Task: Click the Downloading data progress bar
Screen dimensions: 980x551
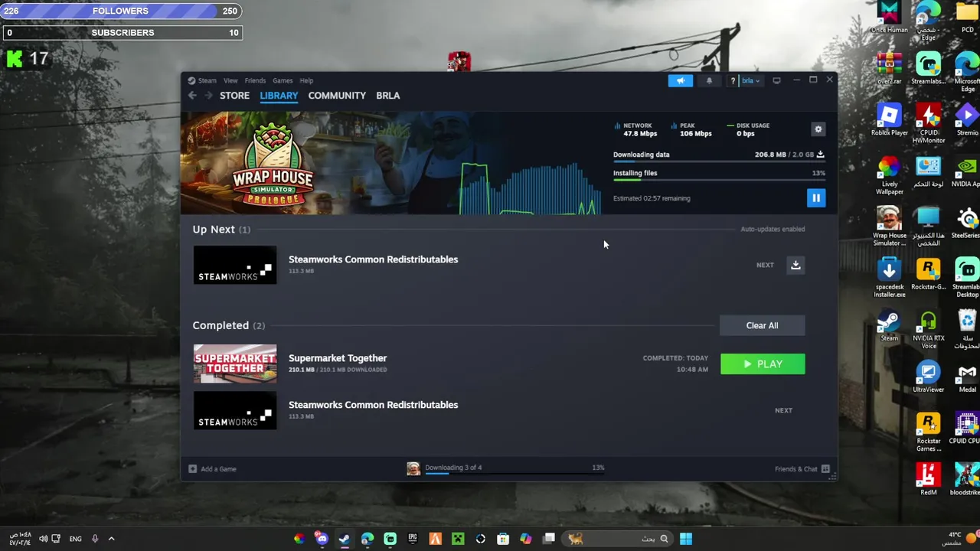Action: point(718,163)
